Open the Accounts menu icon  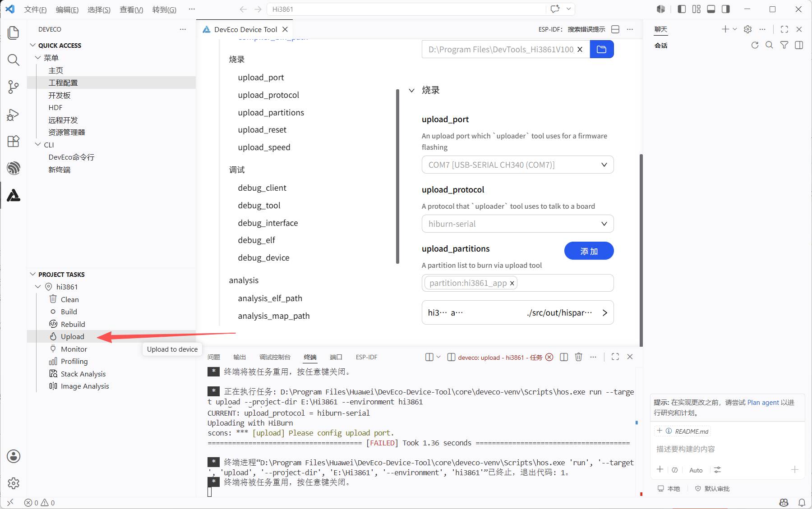pyautogui.click(x=14, y=456)
